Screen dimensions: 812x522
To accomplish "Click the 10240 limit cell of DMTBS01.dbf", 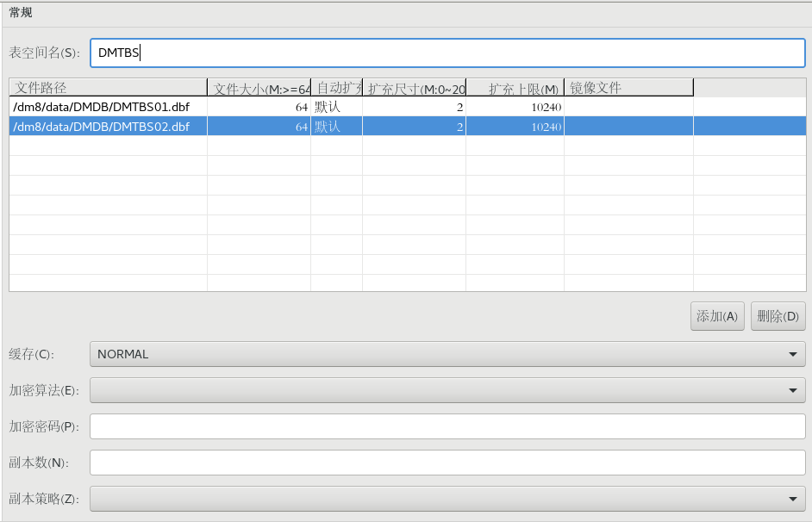I will pyautogui.click(x=515, y=107).
